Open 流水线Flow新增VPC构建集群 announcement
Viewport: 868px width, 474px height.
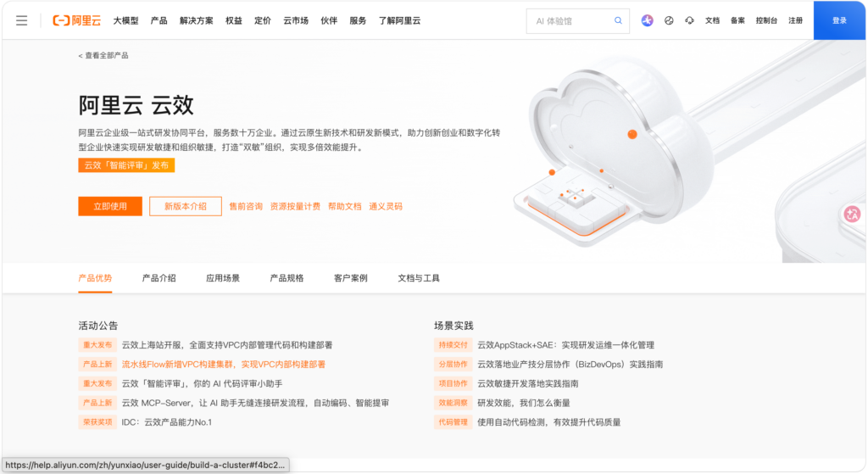(x=224, y=365)
